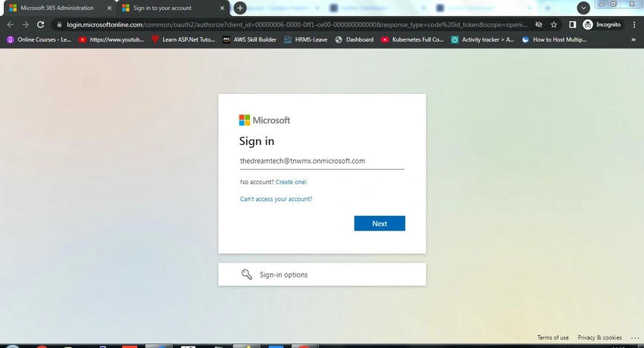The height and width of the screenshot is (348, 644).
Task: Open Terms of use link
Action: 553,337
